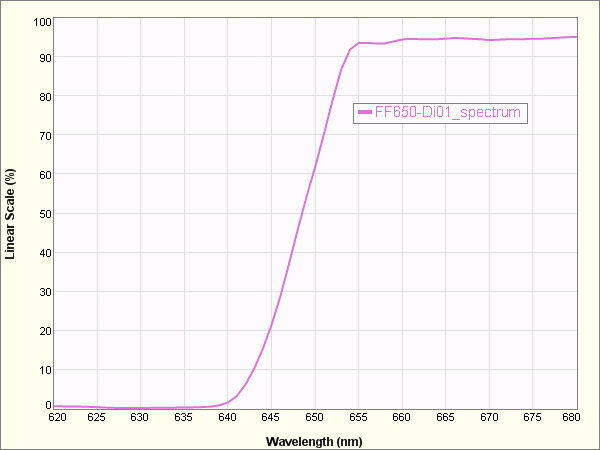Click the 70 tick label on y-axis
Image resolution: width=600 pixels, height=450 pixels.
pyautogui.click(x=44, y=136)
